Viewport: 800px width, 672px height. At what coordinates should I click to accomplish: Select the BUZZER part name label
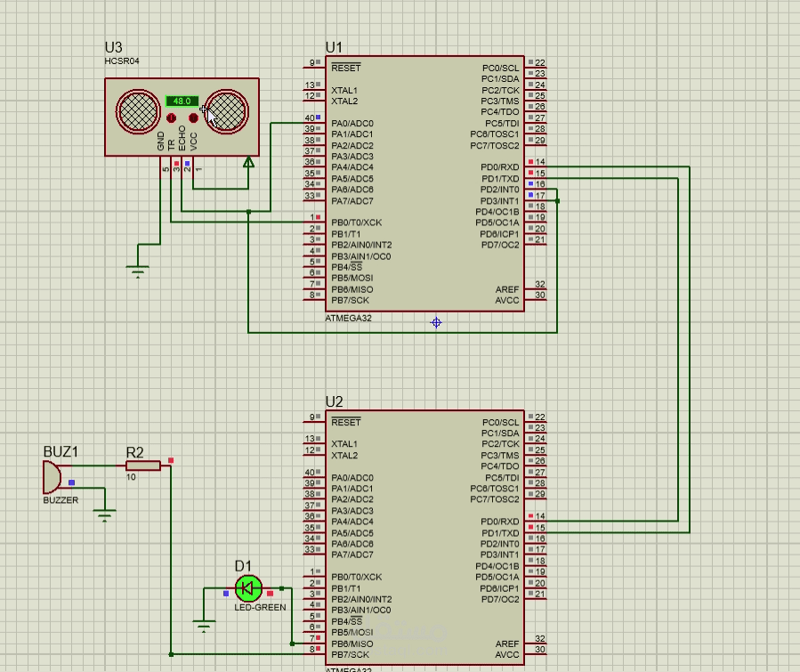[61, 500]
